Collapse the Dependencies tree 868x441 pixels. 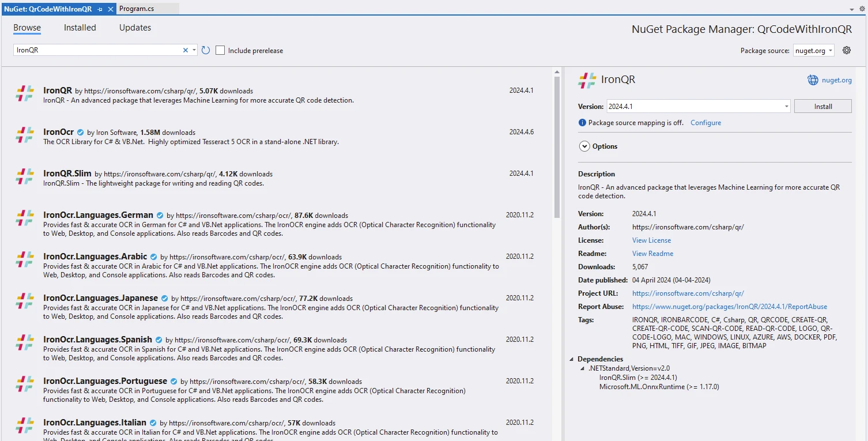[x=572, y=359]
